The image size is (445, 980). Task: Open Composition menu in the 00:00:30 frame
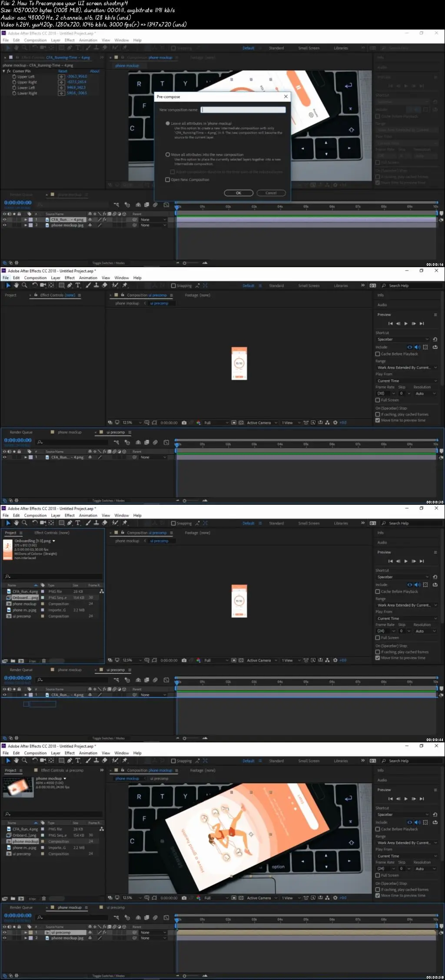35,278
